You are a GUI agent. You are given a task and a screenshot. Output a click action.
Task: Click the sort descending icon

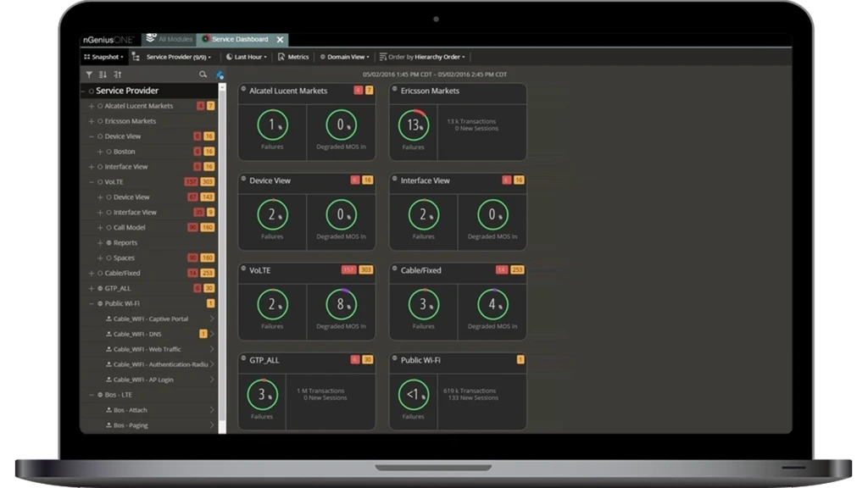[x=103, y=75]
